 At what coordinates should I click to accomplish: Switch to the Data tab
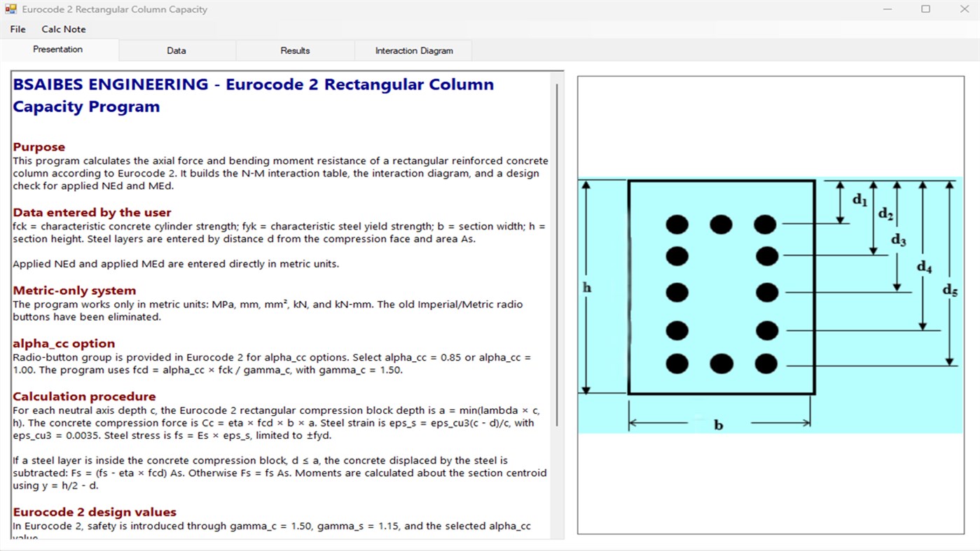[x=177, y=50]
